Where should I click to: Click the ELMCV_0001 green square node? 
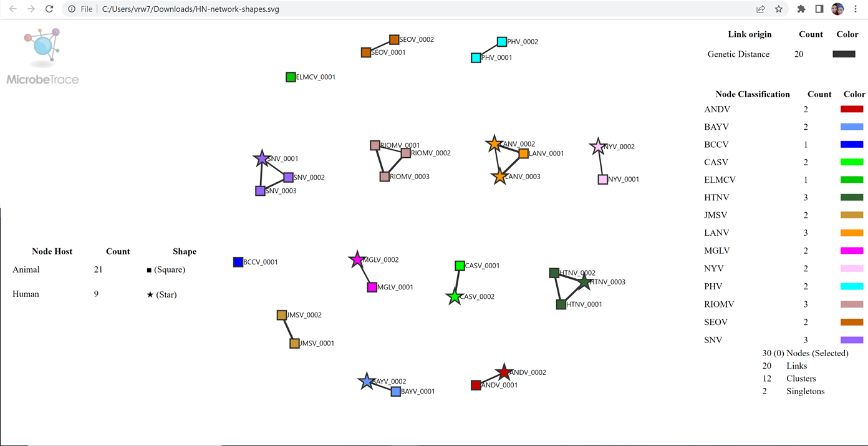pyautogui.click(x=290, y=77)
